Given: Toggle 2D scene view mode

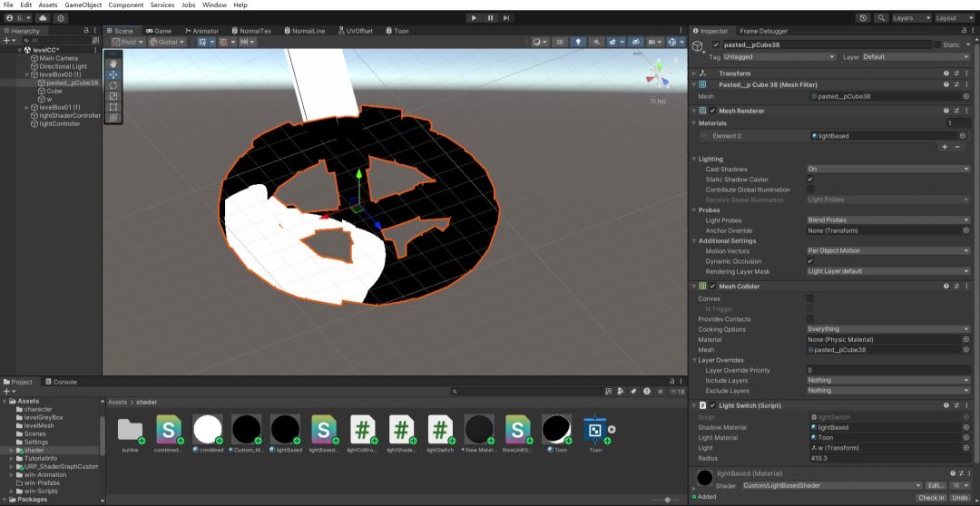Looking at the screenshot, I should (559, 42).
